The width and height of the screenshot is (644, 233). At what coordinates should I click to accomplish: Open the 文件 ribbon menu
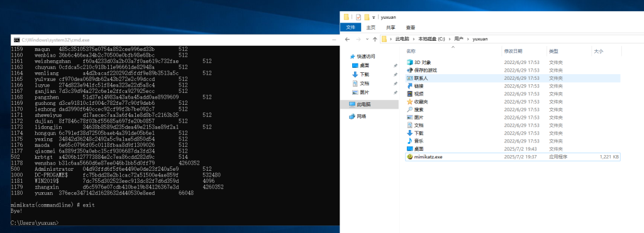click(351, 28)
